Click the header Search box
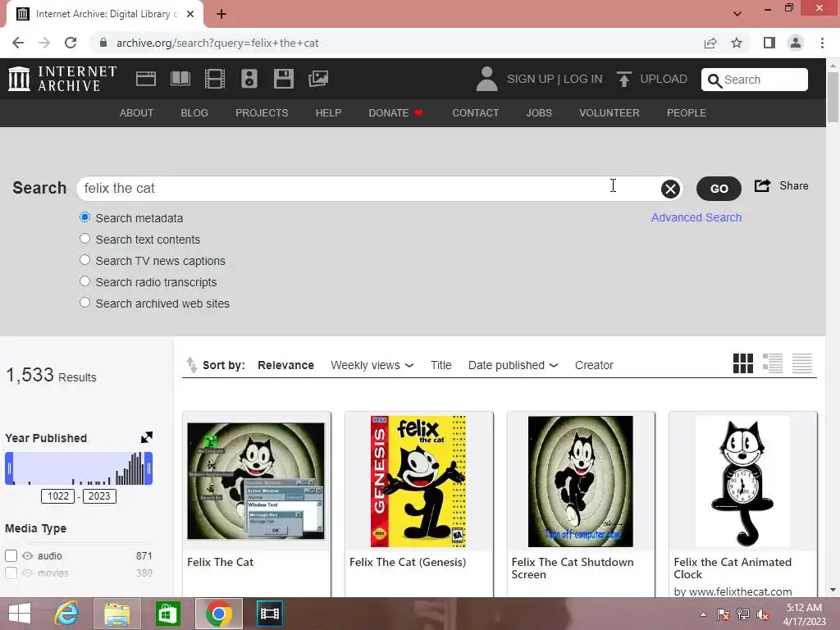The image size is (840, 630). click(755, 80)
